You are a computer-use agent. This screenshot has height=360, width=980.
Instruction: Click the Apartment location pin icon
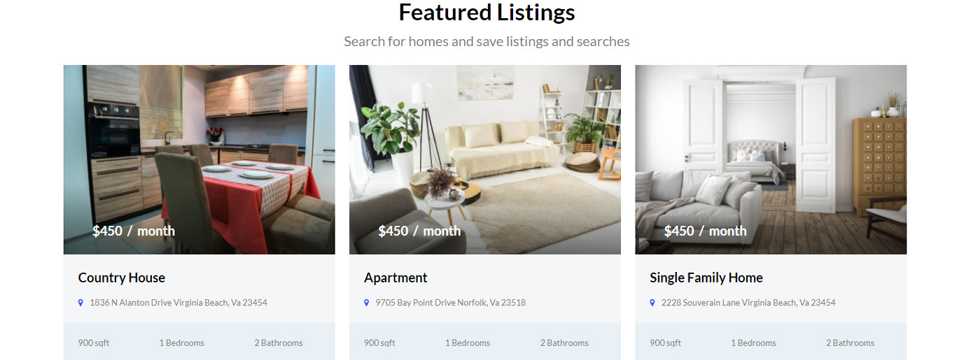pos(366,303)
